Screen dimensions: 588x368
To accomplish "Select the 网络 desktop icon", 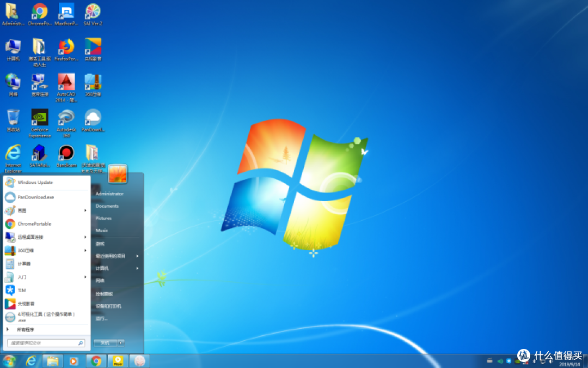I will pos(13,85).
